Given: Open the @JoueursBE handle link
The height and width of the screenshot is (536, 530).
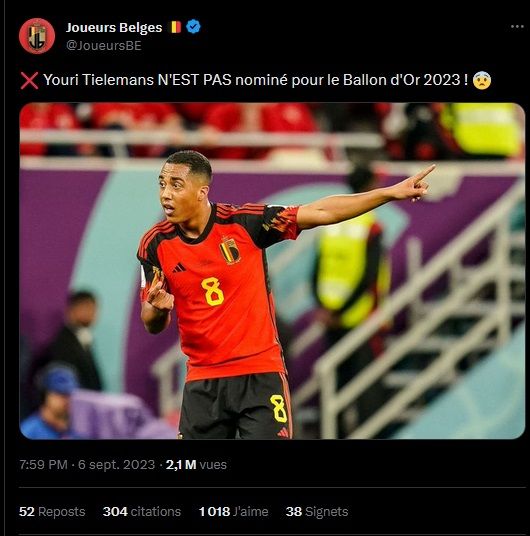Looking at the screenshot, I should pos(104,46).
